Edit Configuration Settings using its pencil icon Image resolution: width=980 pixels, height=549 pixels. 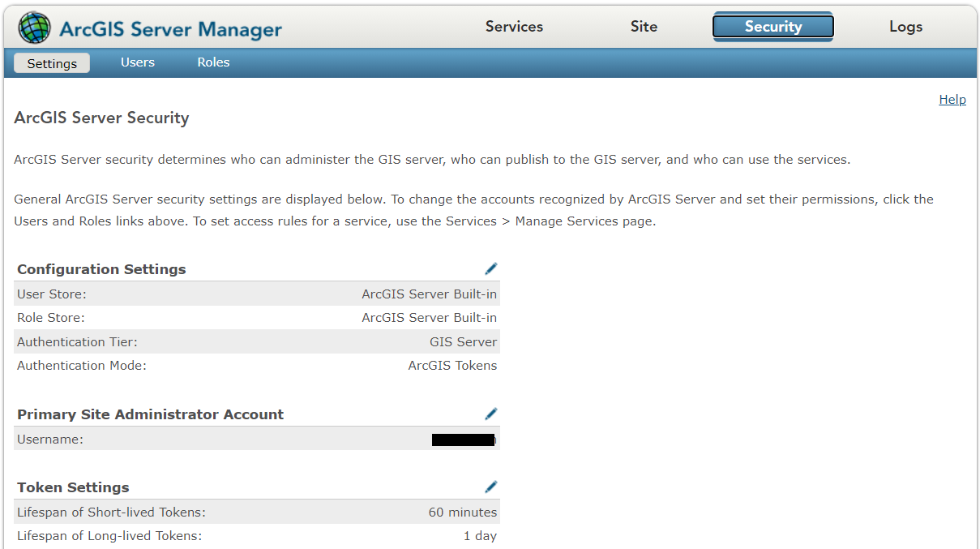point(490,268)
